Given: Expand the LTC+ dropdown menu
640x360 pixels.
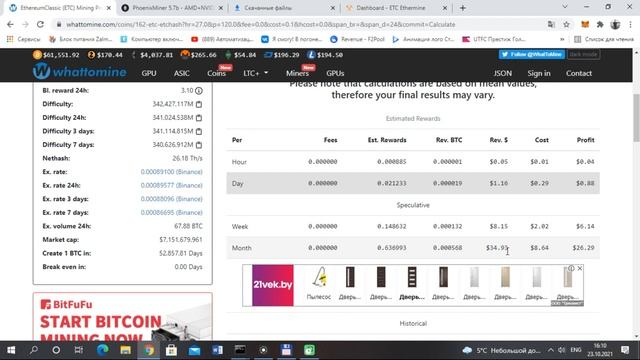Looking at the screenshot, I should click(x=256, y=73).
